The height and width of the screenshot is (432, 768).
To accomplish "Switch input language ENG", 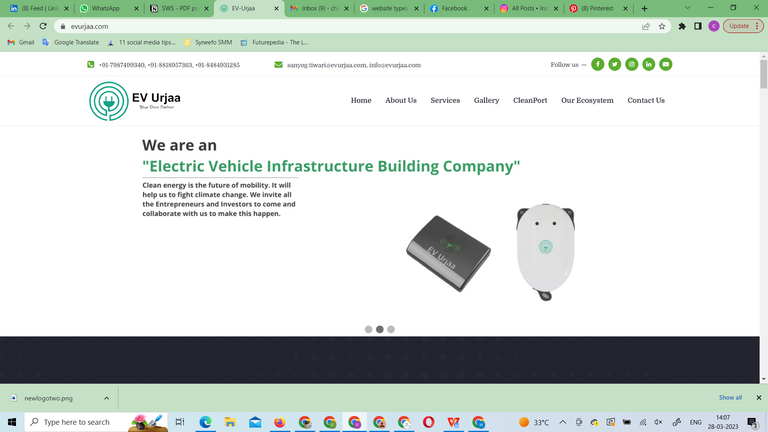I will tap(696, 422).
